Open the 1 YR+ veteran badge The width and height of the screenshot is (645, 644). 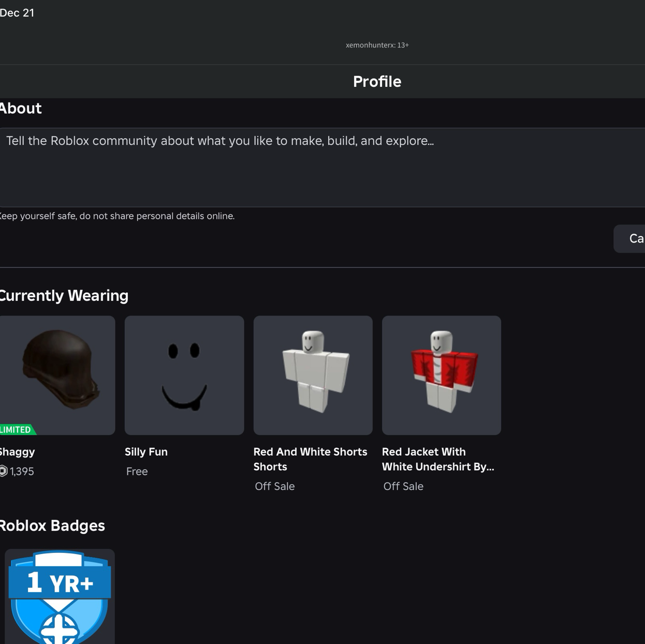coord(60,596)
